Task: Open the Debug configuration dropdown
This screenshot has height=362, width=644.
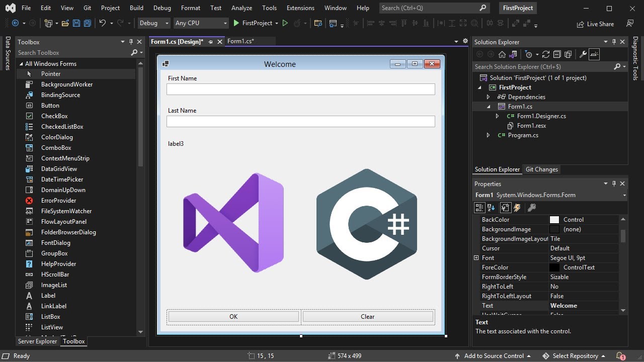Action: 154,23
